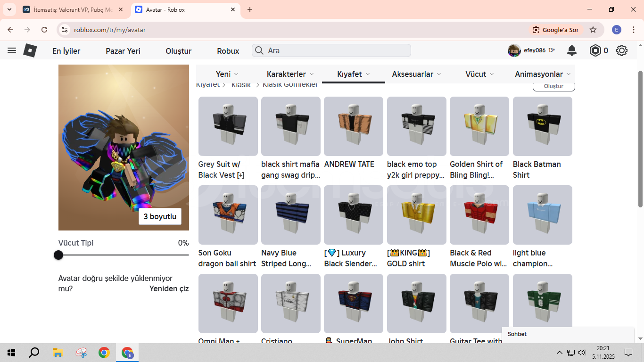This screenshot has height=362, width=644.
Task: Expand the Kıyafet dropdown
Action: pyautogui.click(x=353, y=74)
